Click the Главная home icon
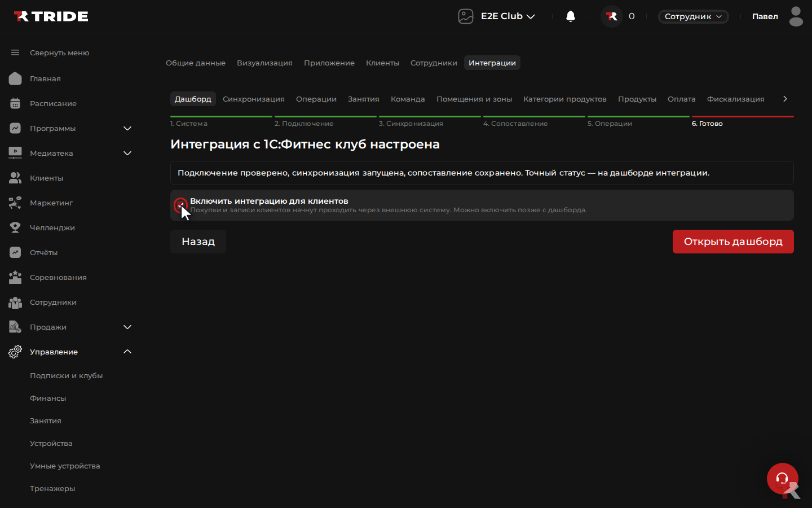Image resolution: width=812 pixels, height=508 pixels. coord(15,78)
